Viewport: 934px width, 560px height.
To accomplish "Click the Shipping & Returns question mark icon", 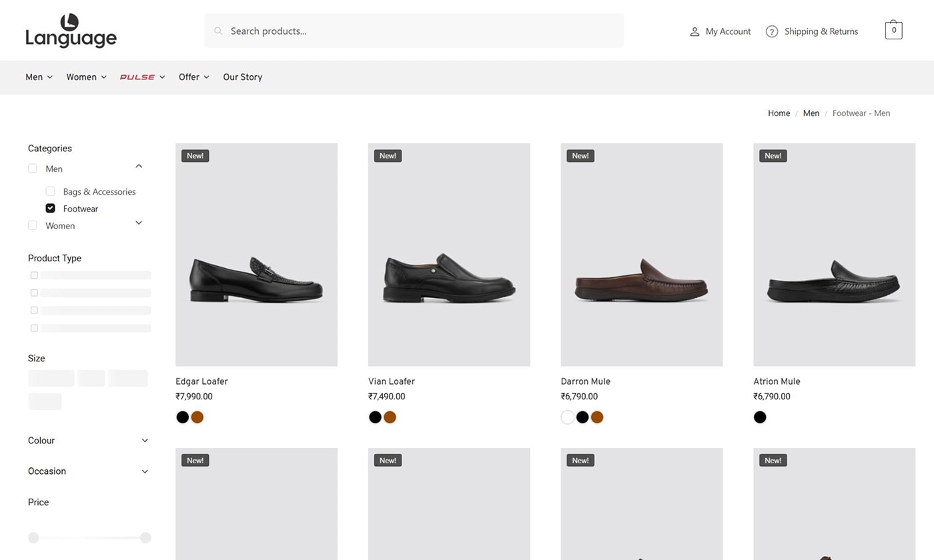I will click(772, 31).
